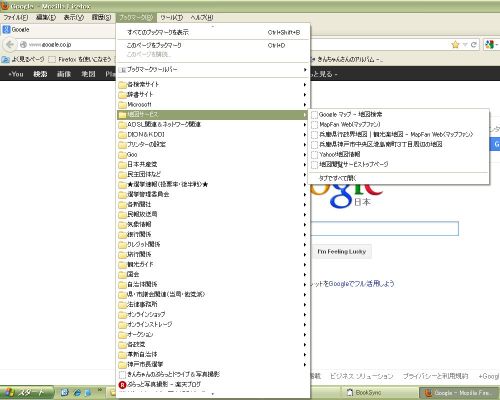Open the 編集(E) menu
The height and width of the screenshot is (400, 500).
[x=46, y=17]
